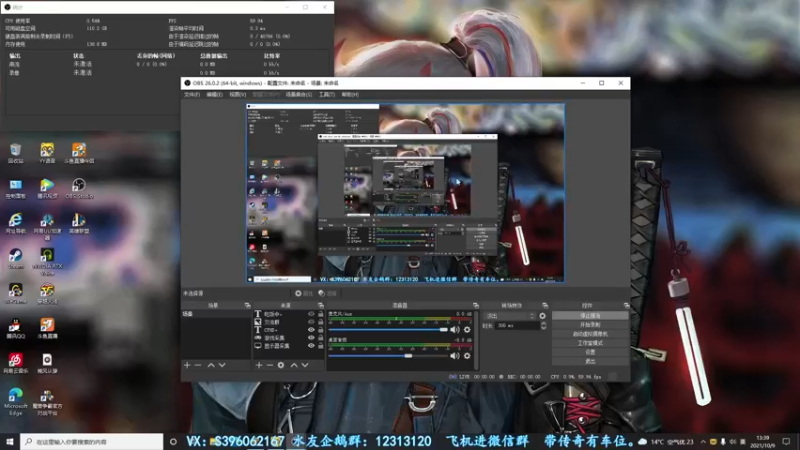Open the 场景集合(S) menu in OBS
Image resolution: width=800 pixels, height=450 pixels.
tap(298, 94)
